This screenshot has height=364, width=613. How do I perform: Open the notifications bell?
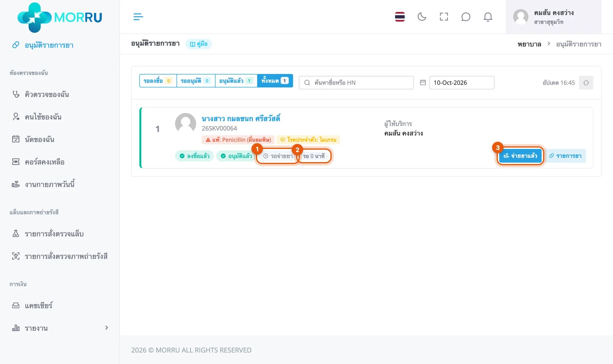(488, 17)
